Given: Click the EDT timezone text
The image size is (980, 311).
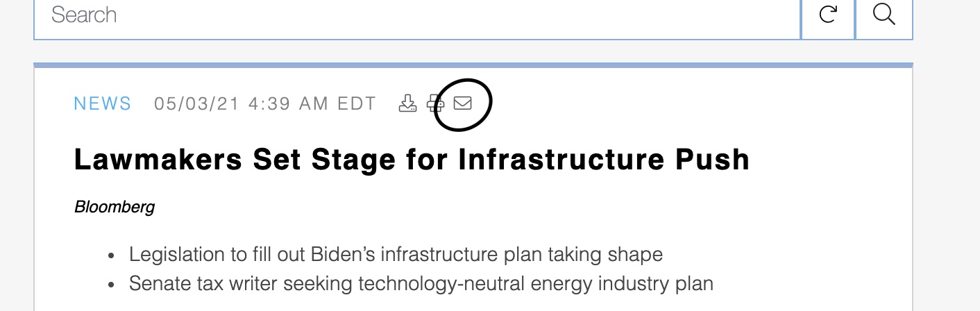Looking at the screenshot, I should [x=357, y=104].
